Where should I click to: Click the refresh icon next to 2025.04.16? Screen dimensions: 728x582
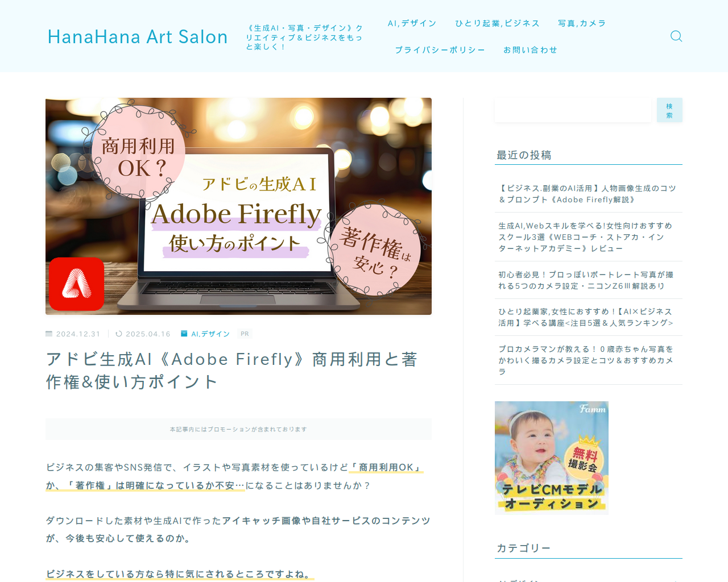point(119,334)
